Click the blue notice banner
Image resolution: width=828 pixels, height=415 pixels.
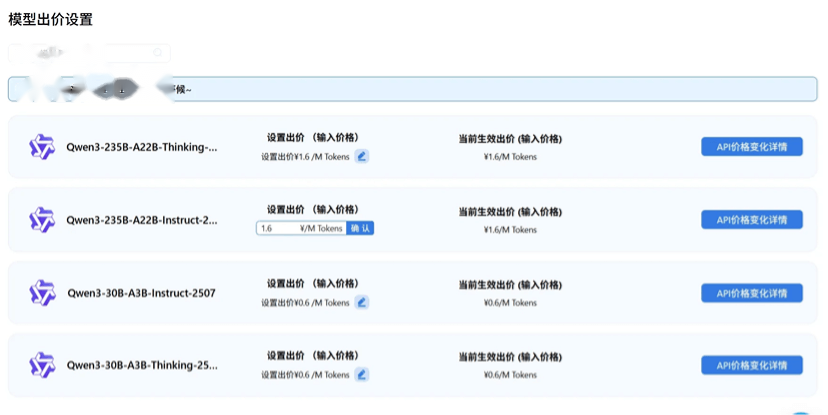coord(412,89)
